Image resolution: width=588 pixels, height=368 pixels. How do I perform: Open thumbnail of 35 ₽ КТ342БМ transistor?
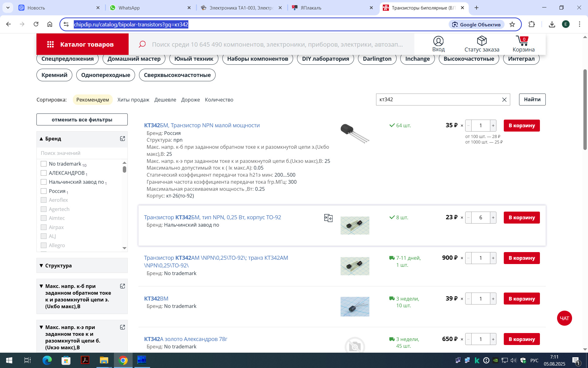[x=355, y=133]
